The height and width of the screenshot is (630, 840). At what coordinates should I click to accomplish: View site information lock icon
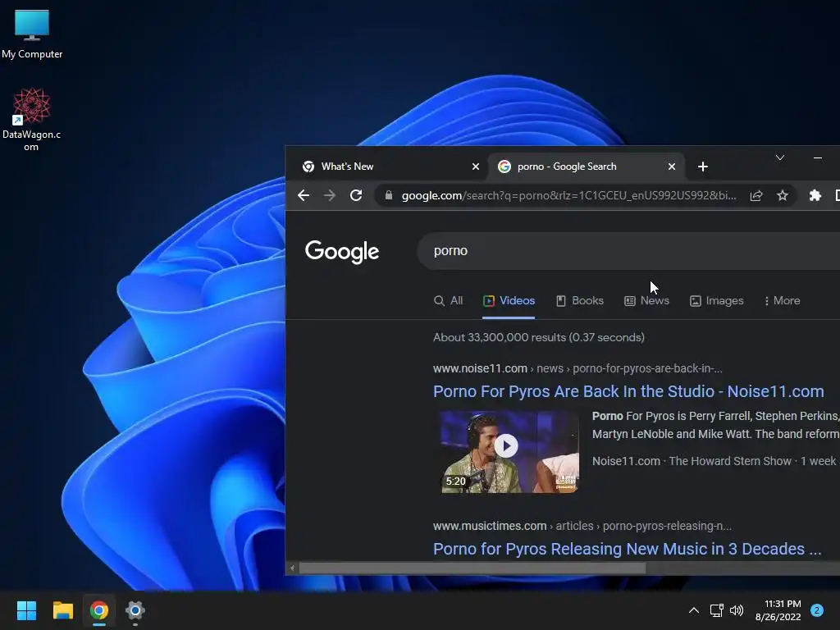point(389,195)
